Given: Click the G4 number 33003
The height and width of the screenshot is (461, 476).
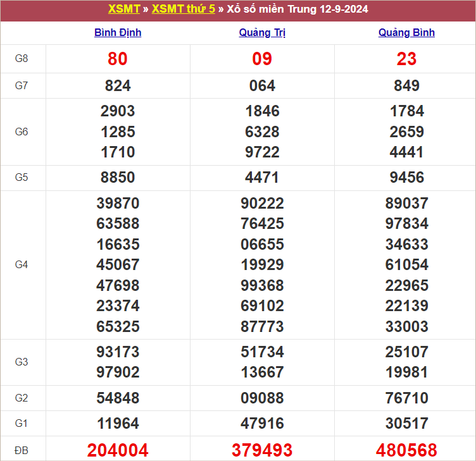Looking at the screenshot, I should click(406, 327).
